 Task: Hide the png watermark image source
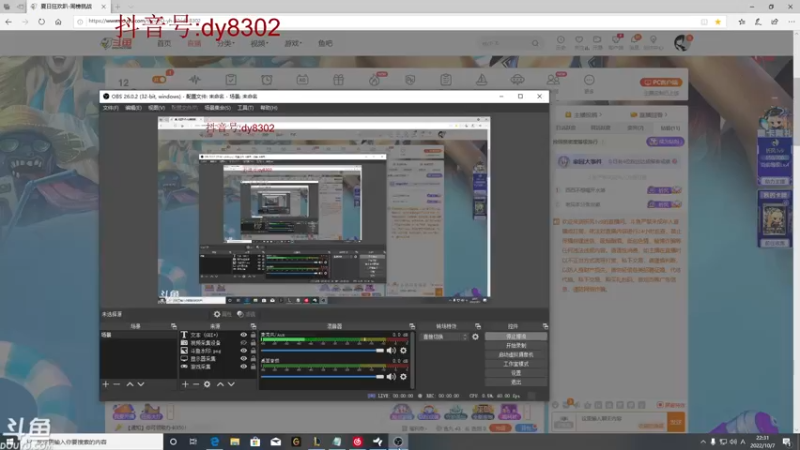pyautogui.click(x=243, y=351)
